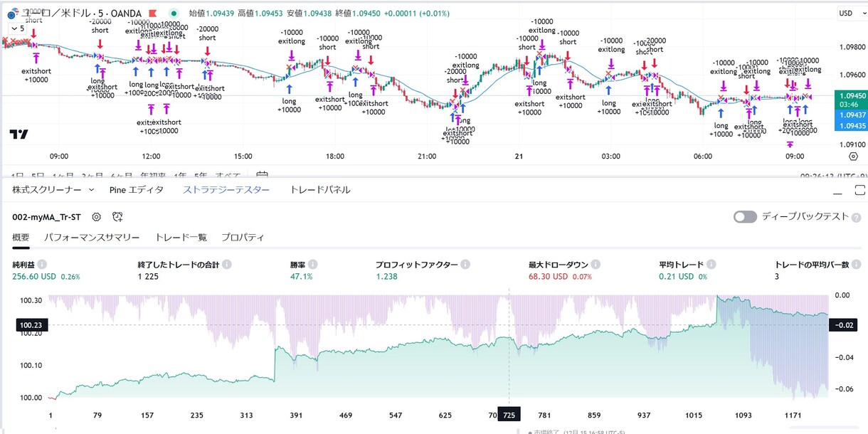Click the 15:00 label on time axis

tap(243, 157)
